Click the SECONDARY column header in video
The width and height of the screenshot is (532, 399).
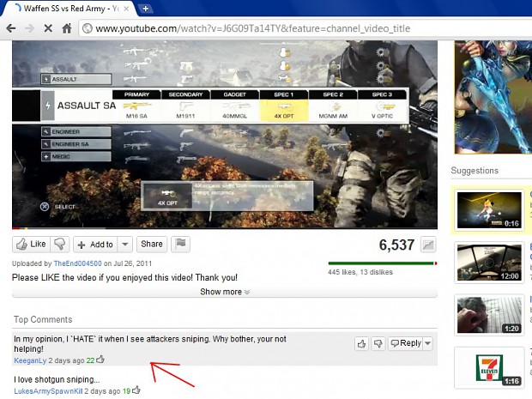[185, 94]
